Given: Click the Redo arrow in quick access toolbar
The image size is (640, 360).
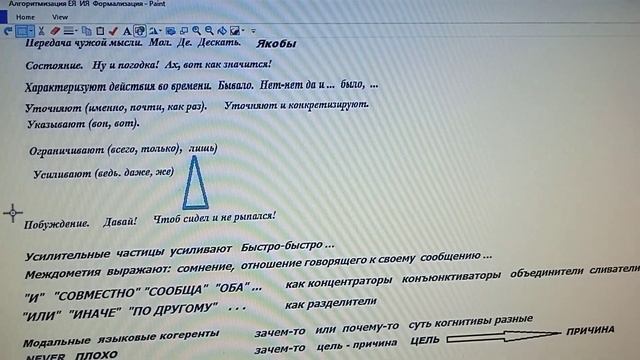Looking at the screenshot, I should pyautogui.click(x=8, y=31).
